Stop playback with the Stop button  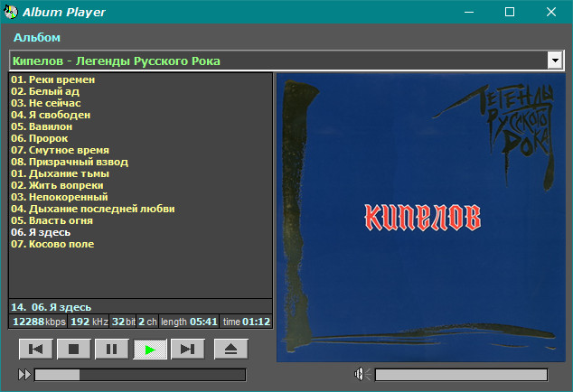[74, 350]
